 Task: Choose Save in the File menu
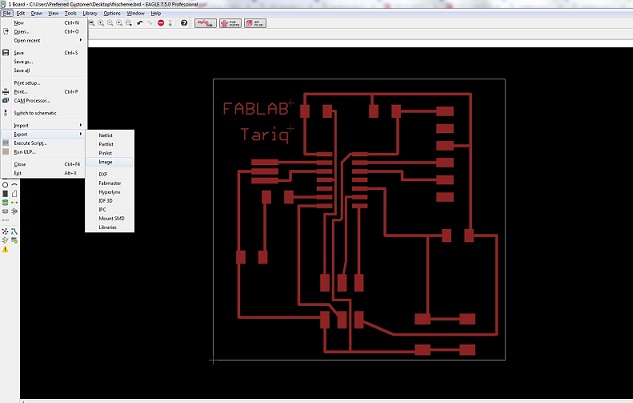(x=44, y=53)
